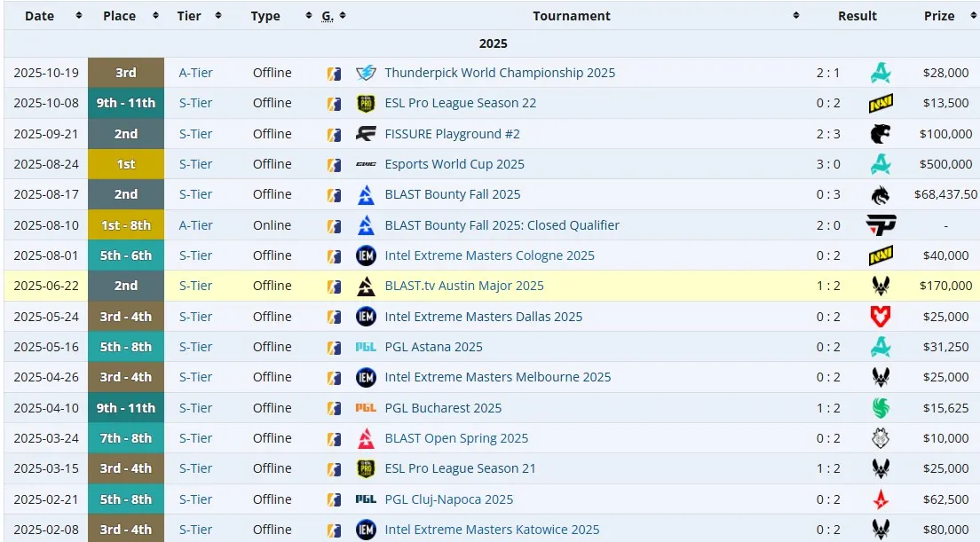Click the IEM Melbourne 2025 logo icon

click(366, 377)
